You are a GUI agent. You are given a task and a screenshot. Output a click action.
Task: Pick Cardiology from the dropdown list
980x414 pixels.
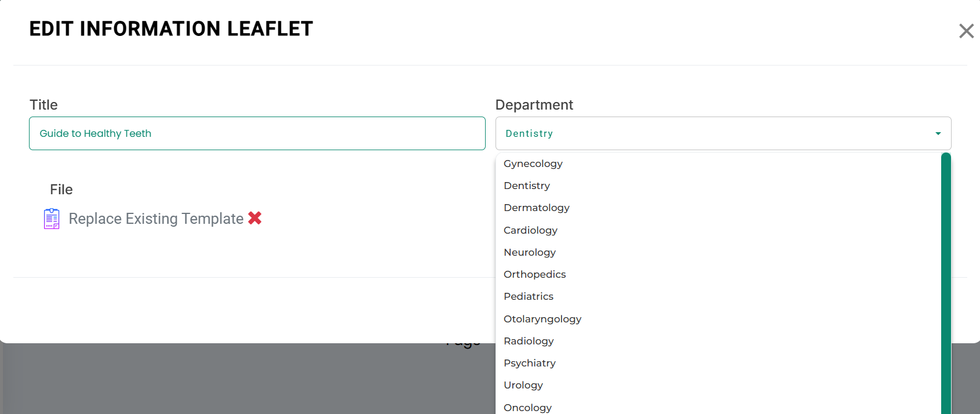click(530, 230)
